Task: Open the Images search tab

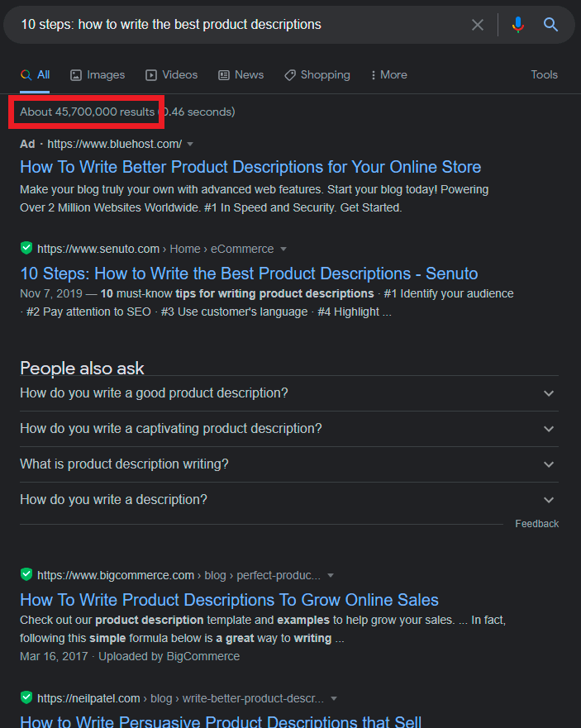Action: [x=98, y=74]
